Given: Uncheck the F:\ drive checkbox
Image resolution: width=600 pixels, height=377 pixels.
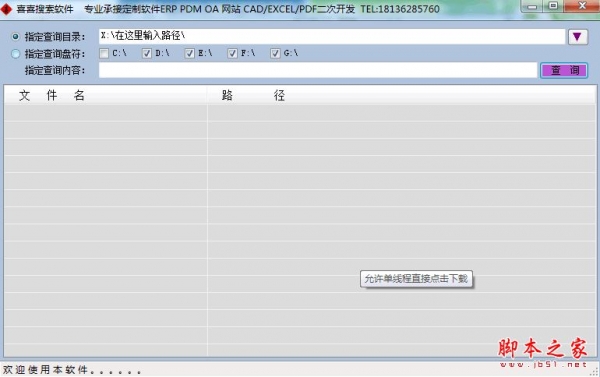Looking at the screenshot, I should tap(232, 53).
